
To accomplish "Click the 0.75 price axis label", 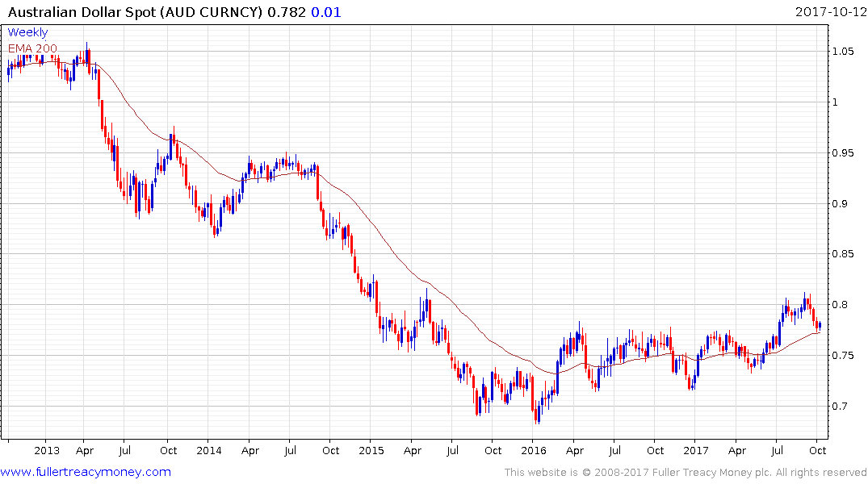I will click(843, 356).
